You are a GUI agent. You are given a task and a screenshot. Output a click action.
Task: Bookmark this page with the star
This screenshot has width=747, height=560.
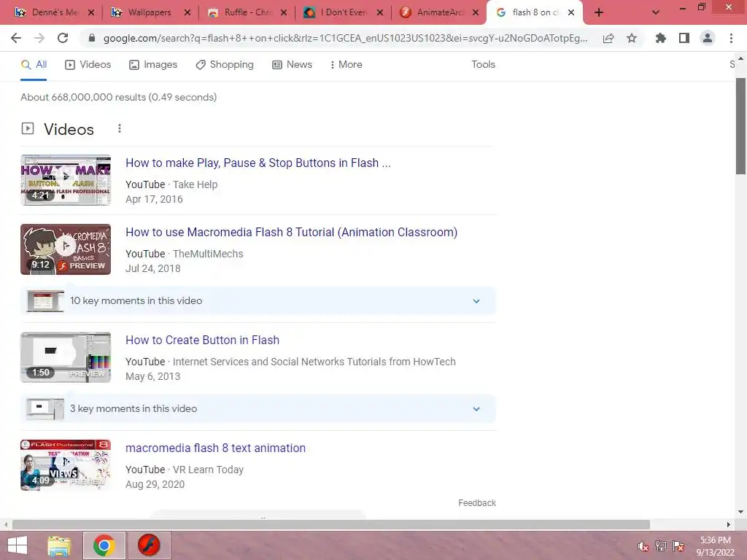[632, 38]
